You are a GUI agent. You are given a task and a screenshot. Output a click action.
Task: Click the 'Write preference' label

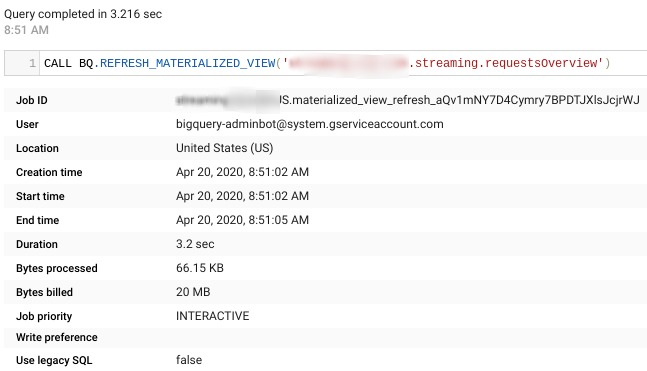[x=57, y=337]
